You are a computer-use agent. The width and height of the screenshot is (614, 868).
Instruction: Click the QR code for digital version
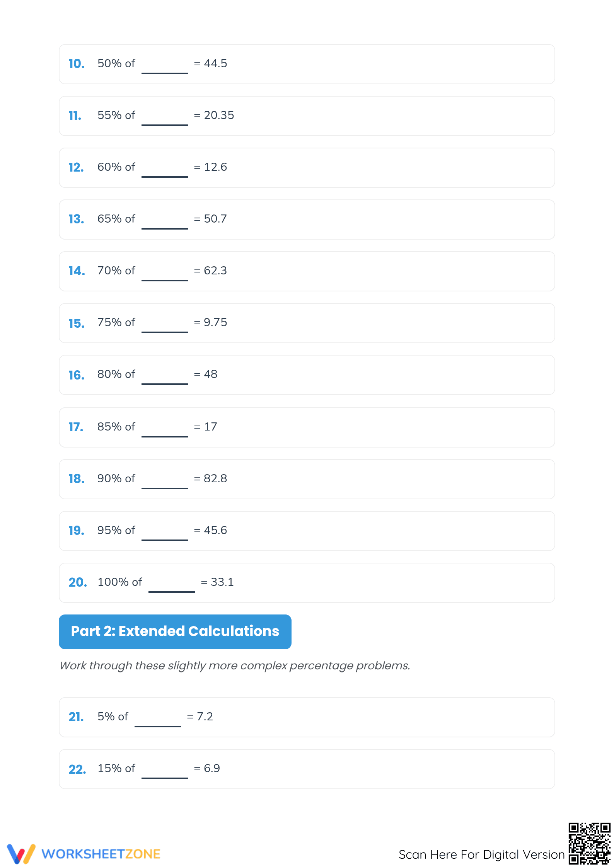pos(589,844)
